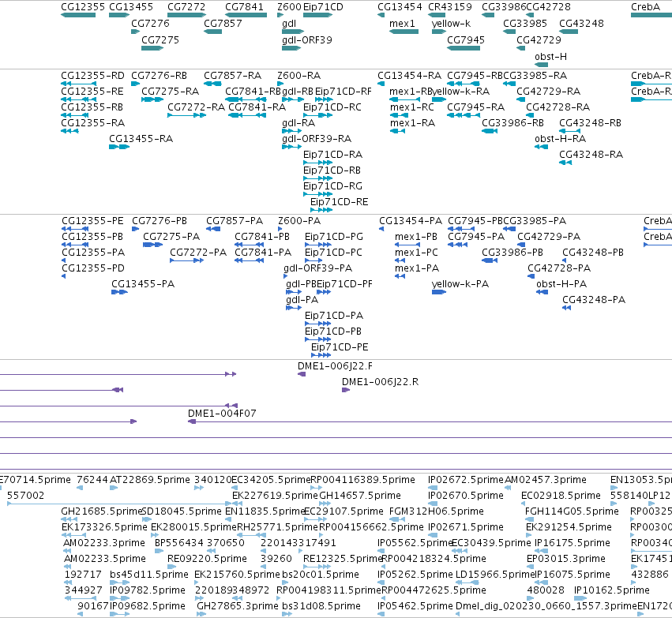
Task: Click EST EK227619.5prime
Action: pyautogui.click(x=275, y=496)
